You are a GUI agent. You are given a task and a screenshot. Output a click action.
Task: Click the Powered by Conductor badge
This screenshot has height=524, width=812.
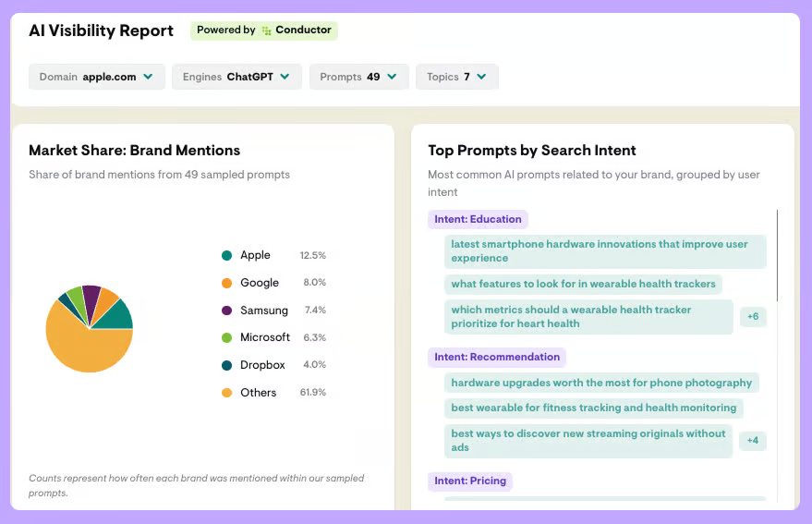coord(264,30)
